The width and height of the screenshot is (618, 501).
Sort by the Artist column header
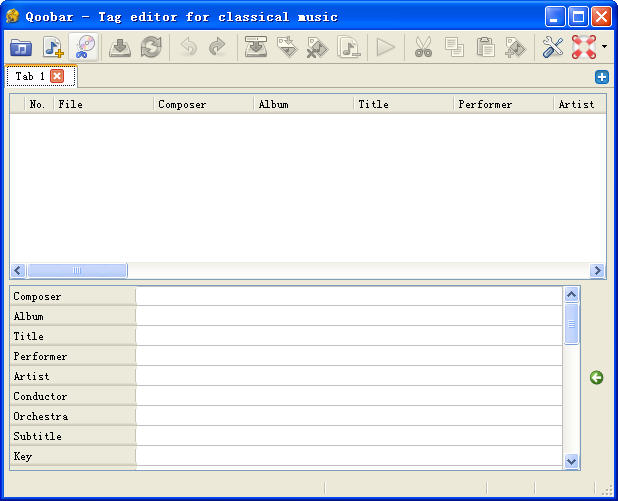(580, 104)
